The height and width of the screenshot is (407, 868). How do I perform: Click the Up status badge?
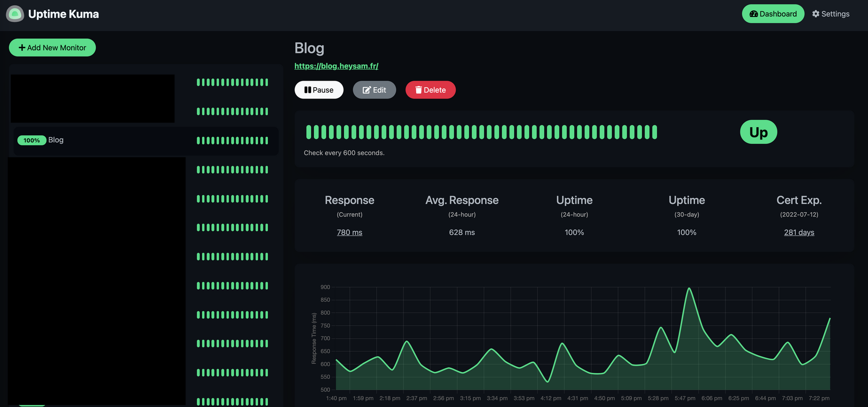[x=758, y=132]
